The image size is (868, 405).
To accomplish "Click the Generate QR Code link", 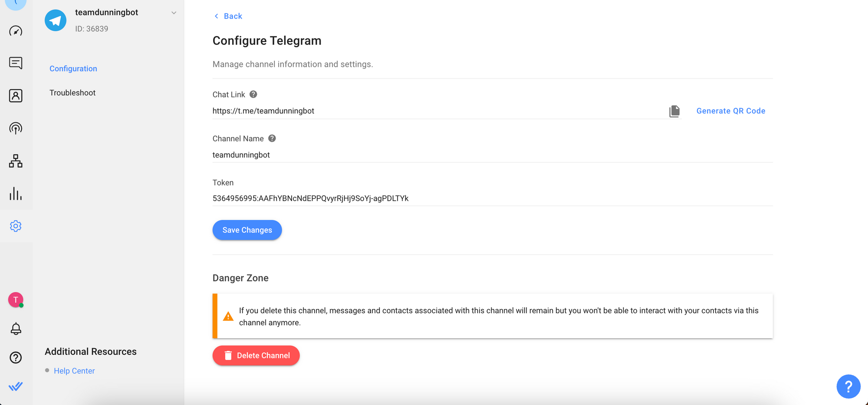I will pos(730,111).
